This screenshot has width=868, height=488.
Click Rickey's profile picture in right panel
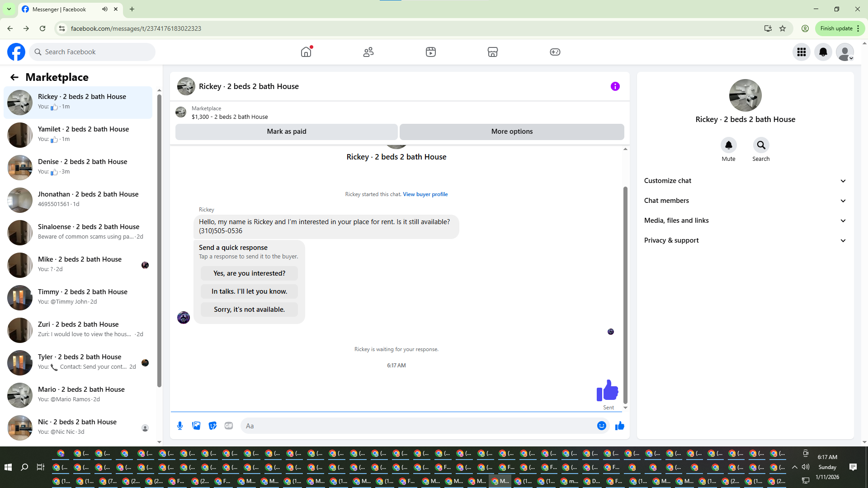click(745, 95)
